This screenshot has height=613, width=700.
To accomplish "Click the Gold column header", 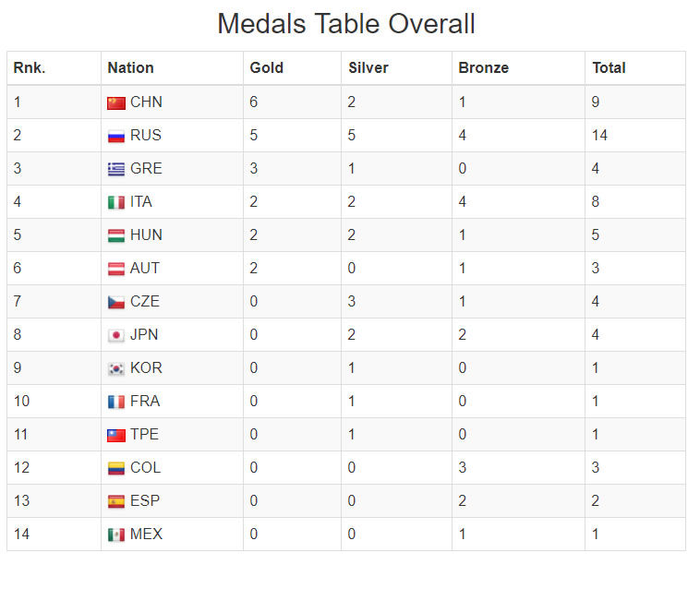I will point(267,67).
